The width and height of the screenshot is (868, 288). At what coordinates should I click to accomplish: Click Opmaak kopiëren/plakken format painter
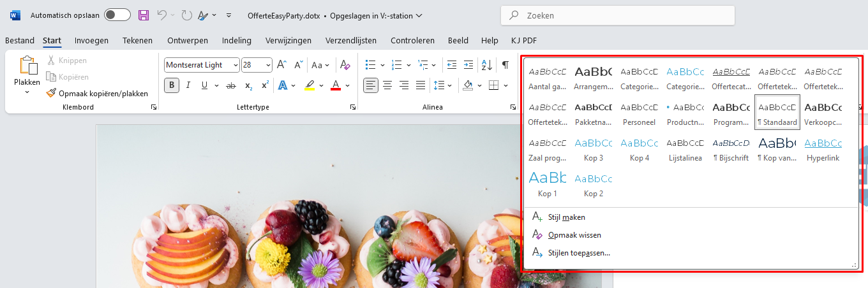point(97,93)
